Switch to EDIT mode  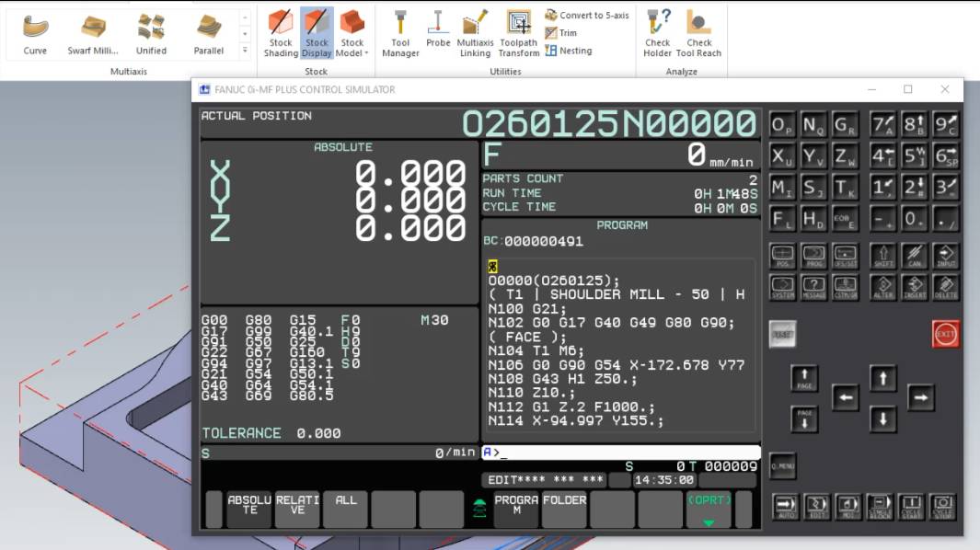tap(817, 506)
